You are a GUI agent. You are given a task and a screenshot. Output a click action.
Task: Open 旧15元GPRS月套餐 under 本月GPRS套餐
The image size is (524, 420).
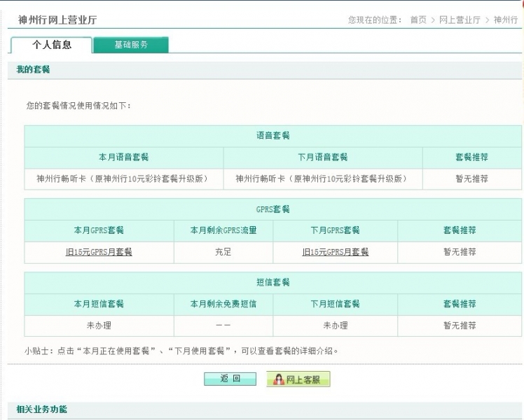tap(99, 252)
